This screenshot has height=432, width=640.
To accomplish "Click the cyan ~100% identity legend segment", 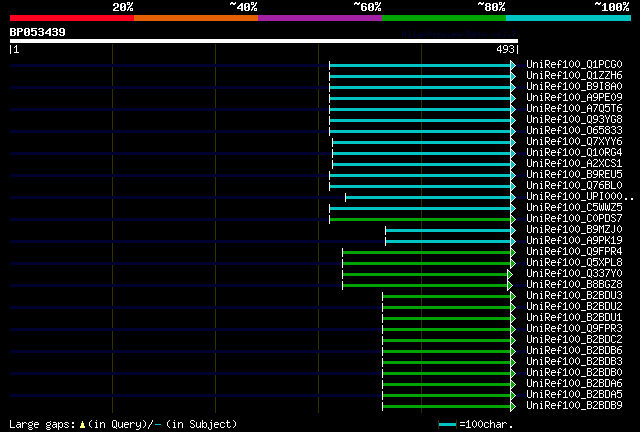I will click(568, 18).
